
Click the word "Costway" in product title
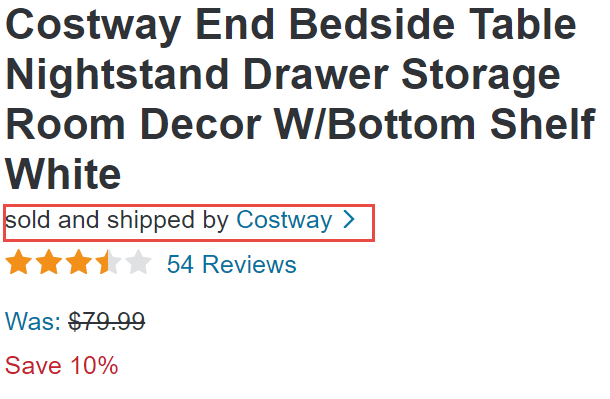pos(93,25)
